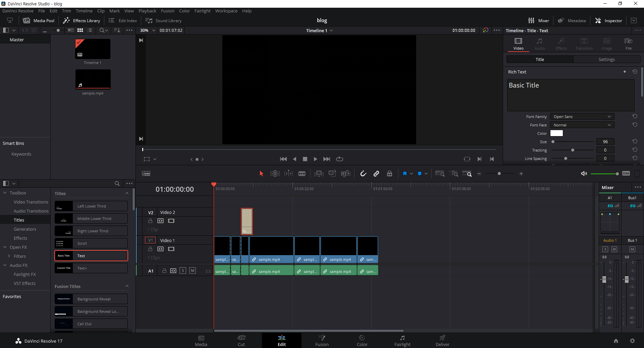This screenshot has width=644, height=348.
Task: Toggle Loop playback button
Action: pos(339,159)
